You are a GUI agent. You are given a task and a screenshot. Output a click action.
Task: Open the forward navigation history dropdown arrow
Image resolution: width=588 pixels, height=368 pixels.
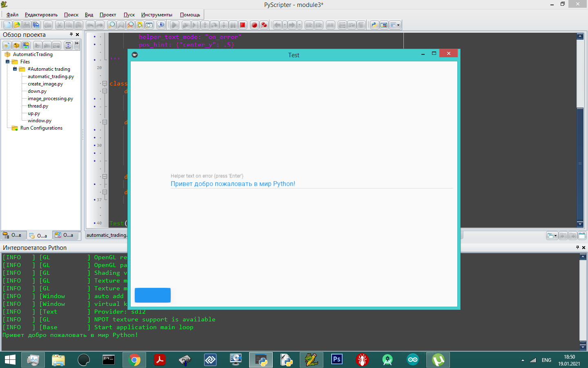299,25
